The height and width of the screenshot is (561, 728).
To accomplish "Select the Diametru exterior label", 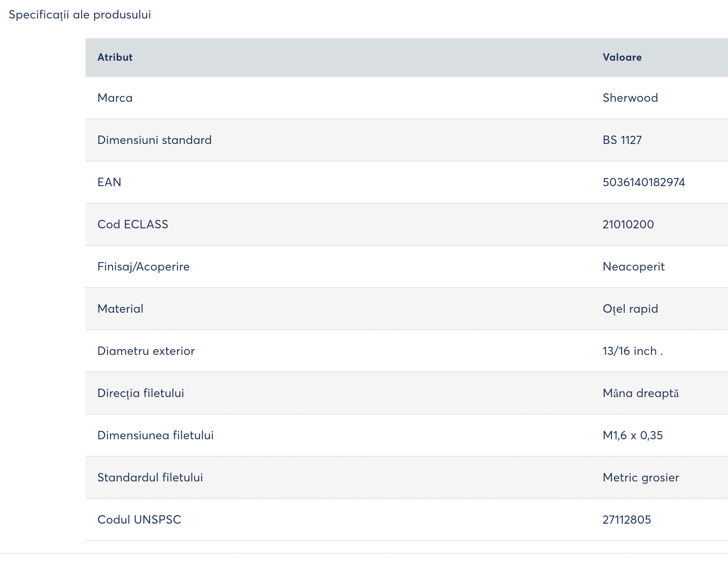I will pyautogui.click(x=146, y=351).
